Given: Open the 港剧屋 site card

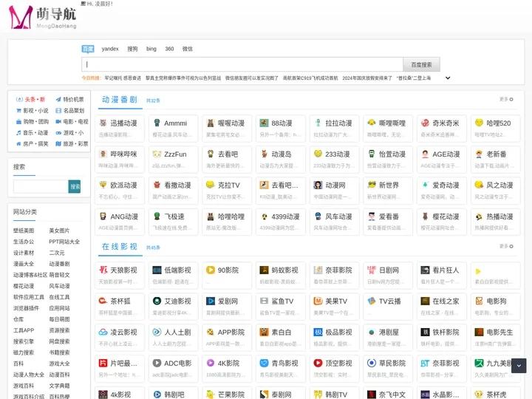Looking at the screenshot, I should pyautogui.click(x=388, y=338).
